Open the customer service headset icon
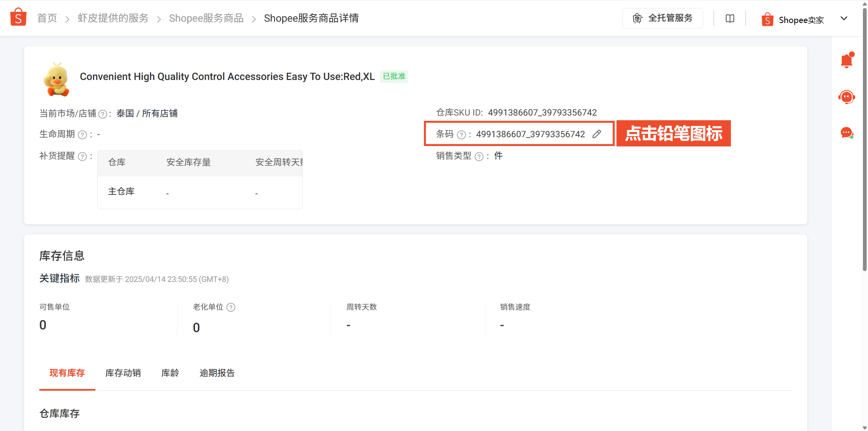 coord(846,97)
